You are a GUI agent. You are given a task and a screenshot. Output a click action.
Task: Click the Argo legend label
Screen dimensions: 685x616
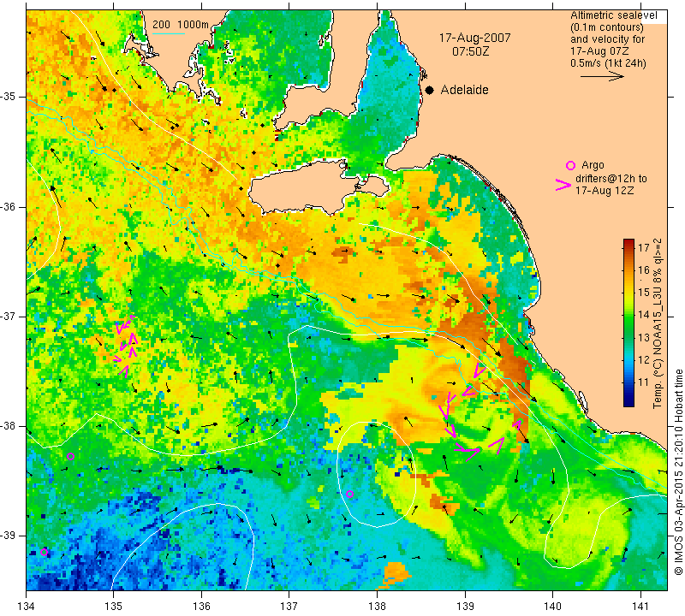(x=593, y=165)
